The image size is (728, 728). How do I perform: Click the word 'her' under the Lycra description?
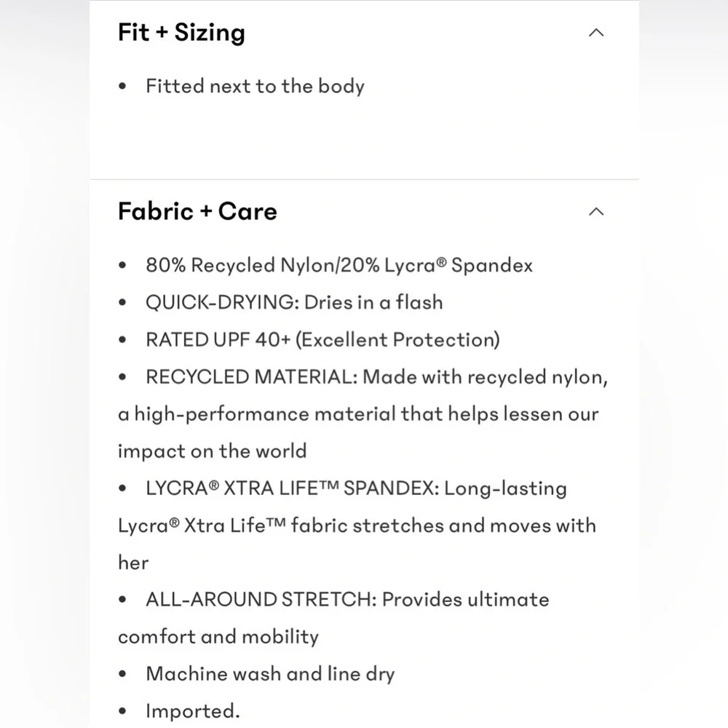pyautogui.click(x=133, y=562)
